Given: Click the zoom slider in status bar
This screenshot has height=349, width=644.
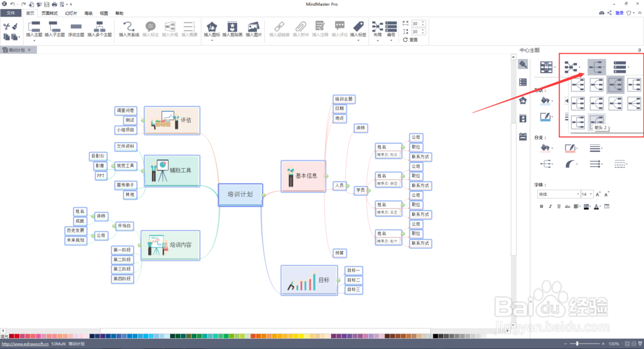Looking at the screenshot, I should (578, 344).
